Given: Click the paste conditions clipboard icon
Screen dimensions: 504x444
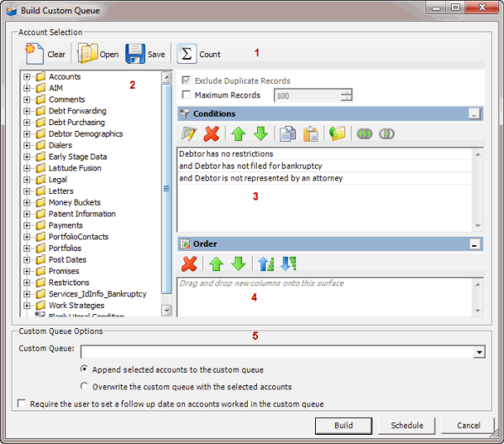Looking at the screenshot, I should [311, 133].
